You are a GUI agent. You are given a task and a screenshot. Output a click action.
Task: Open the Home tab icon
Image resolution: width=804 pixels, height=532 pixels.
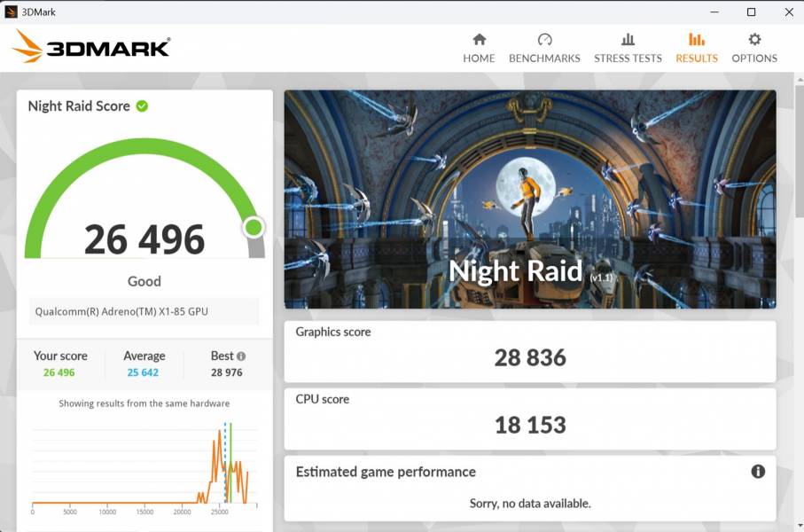pyautogui.click(x=480, y=40)
